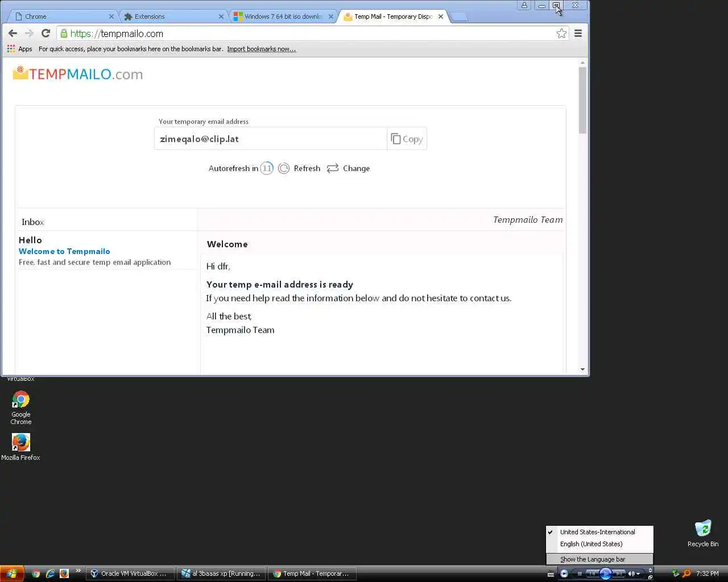Switch to the Chrome tab
This screenshot has width=728, height=582.
click(x=63, y=16)
